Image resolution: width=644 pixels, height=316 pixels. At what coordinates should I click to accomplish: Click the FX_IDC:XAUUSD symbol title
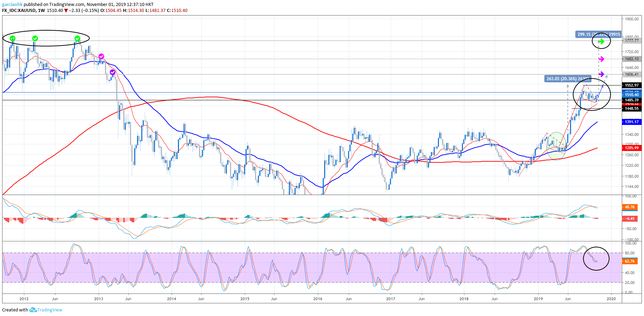pos(19,11)
